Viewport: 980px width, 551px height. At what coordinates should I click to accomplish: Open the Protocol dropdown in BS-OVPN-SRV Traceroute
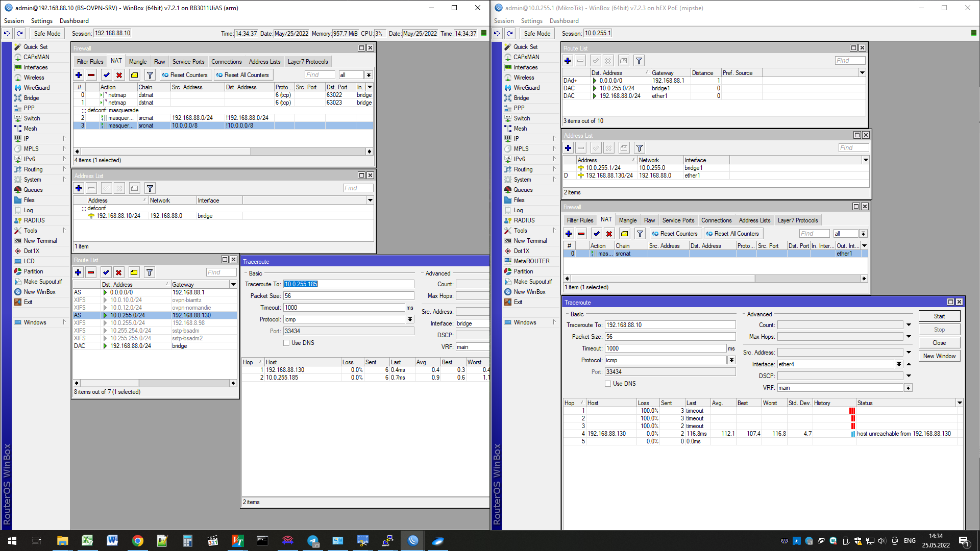point(410,319)
